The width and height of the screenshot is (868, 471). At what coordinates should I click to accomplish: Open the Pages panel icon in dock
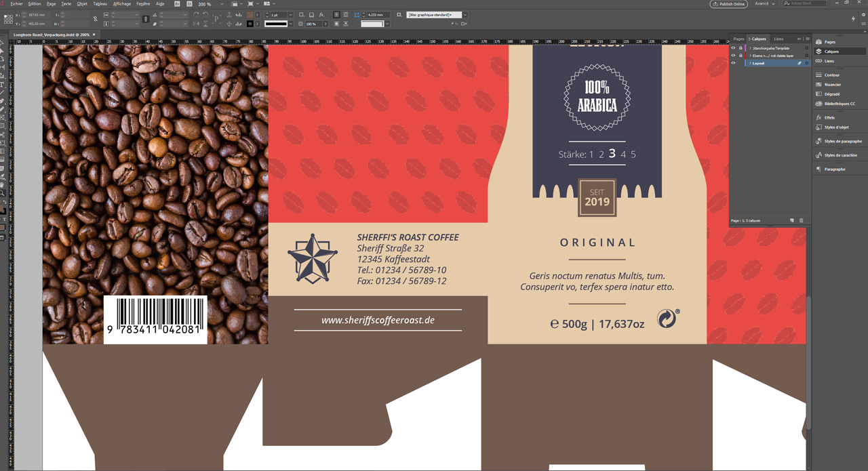[x=830, y=42]
